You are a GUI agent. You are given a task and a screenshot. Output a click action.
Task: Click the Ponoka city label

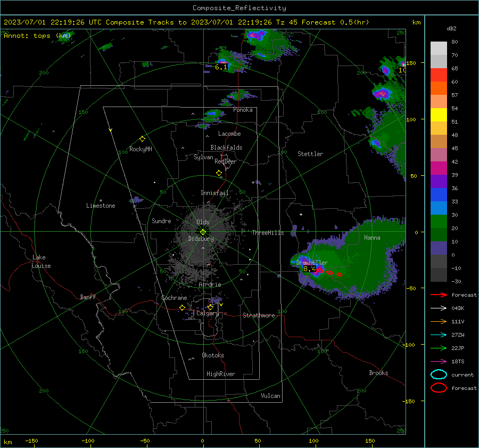tap(243, 110)
